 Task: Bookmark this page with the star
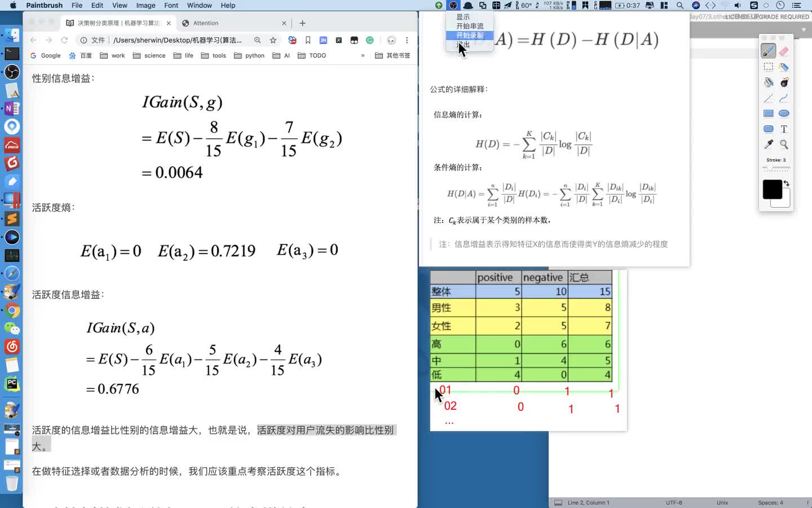point(273,40)
